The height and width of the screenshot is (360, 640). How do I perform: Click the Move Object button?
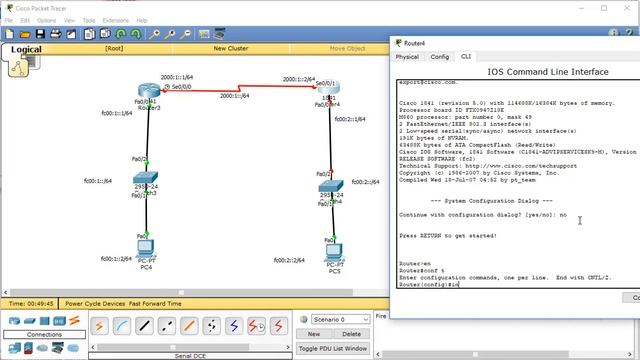tap(347, 48)
